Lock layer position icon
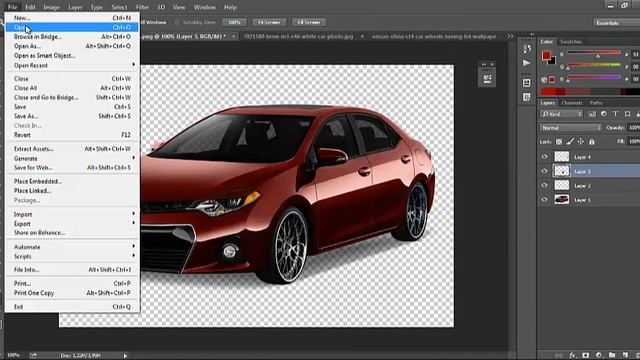 580,142
